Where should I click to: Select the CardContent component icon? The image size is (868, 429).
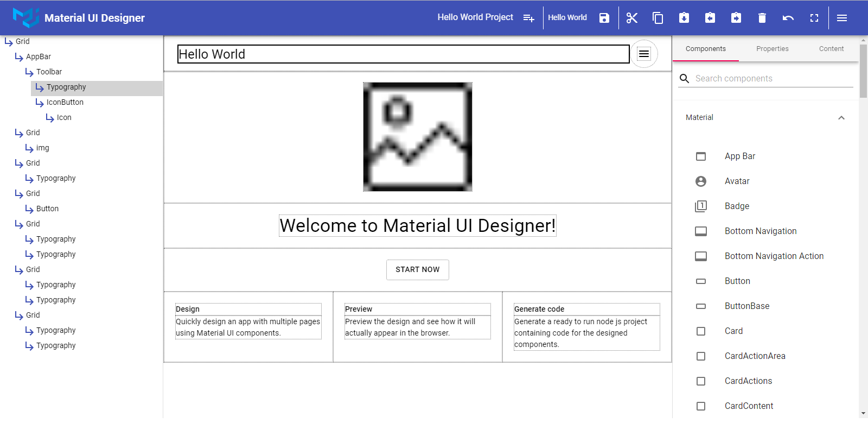click(701, 406)
